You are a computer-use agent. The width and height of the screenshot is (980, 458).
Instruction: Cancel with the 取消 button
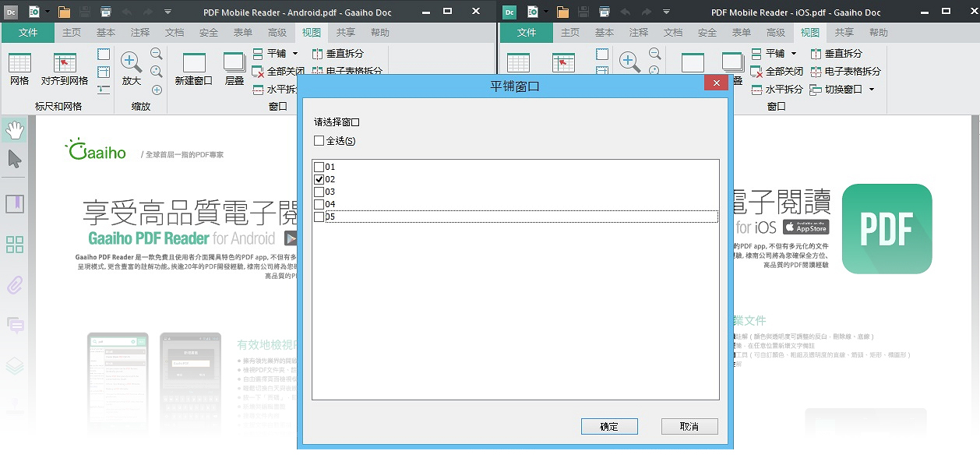pyautogui.click(x=689, y=426)
